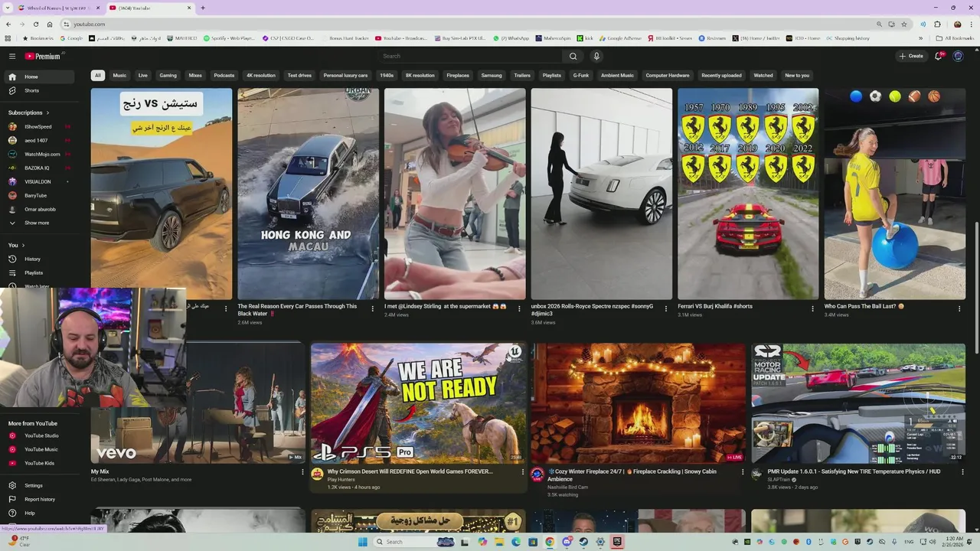Image resolution: width=980 pixels, height=551 pixels.
Task: Open the Nashville Bird Cam channel avatar
Action: pos(537,474)
